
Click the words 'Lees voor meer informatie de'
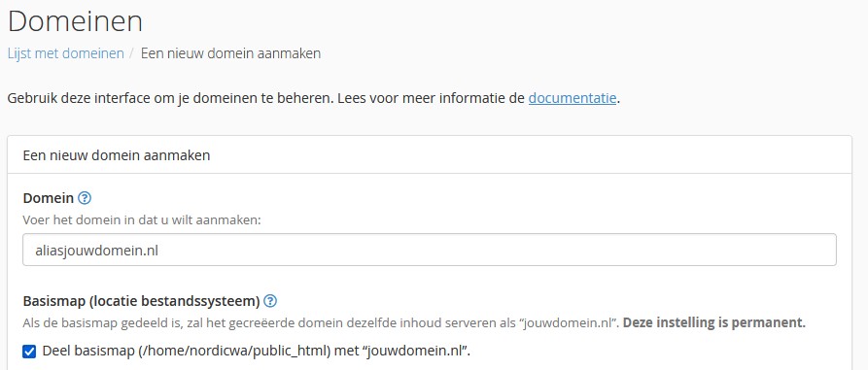[430, 99]
